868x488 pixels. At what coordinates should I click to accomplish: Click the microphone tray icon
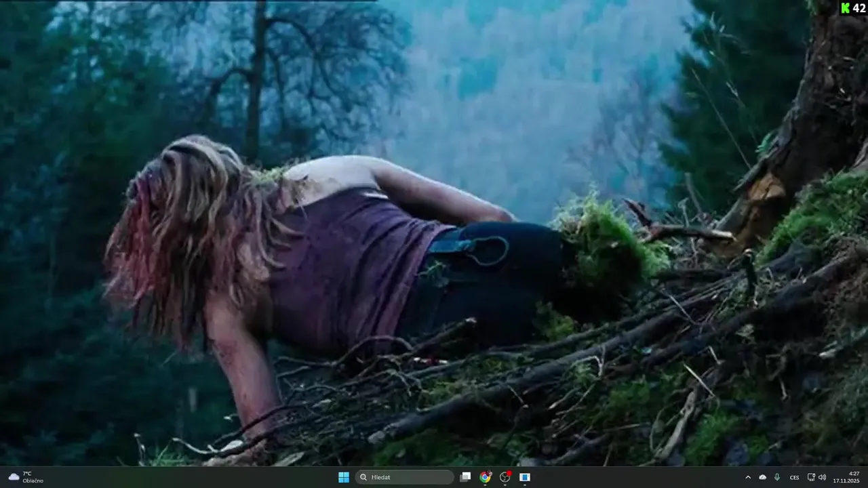click(776, 477)
